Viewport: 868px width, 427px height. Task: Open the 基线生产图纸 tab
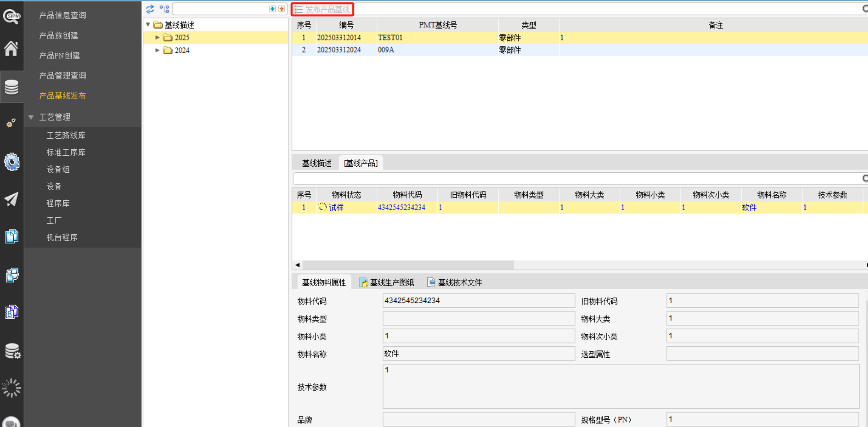(387, 283)
